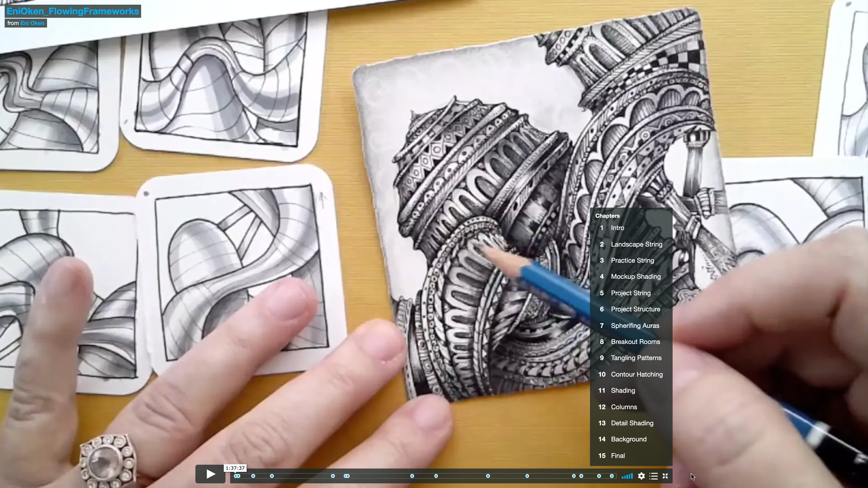Screen dimensions: 868x488
Task: Adjust volume with the blue bars
Action: click(627, 476)
